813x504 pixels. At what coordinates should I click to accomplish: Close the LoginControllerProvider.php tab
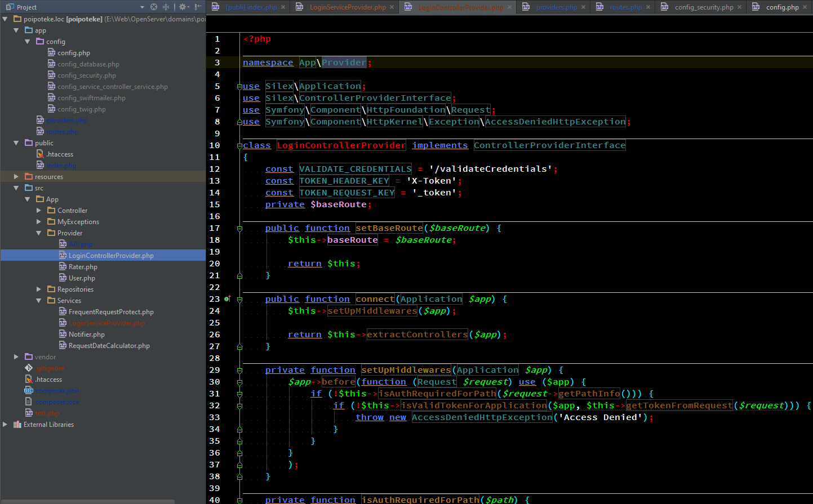point(509,7)
